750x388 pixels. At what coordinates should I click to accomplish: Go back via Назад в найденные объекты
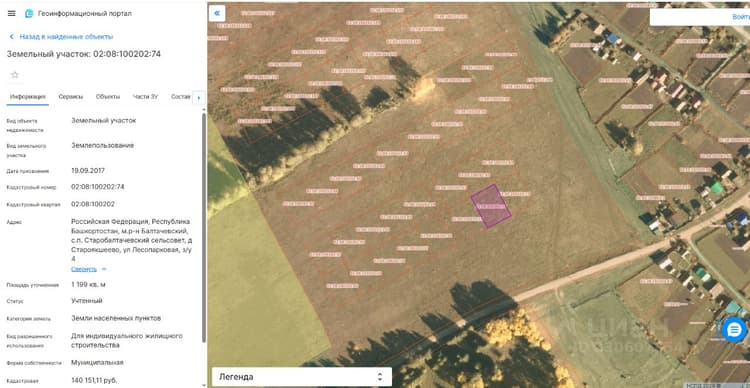66,37
